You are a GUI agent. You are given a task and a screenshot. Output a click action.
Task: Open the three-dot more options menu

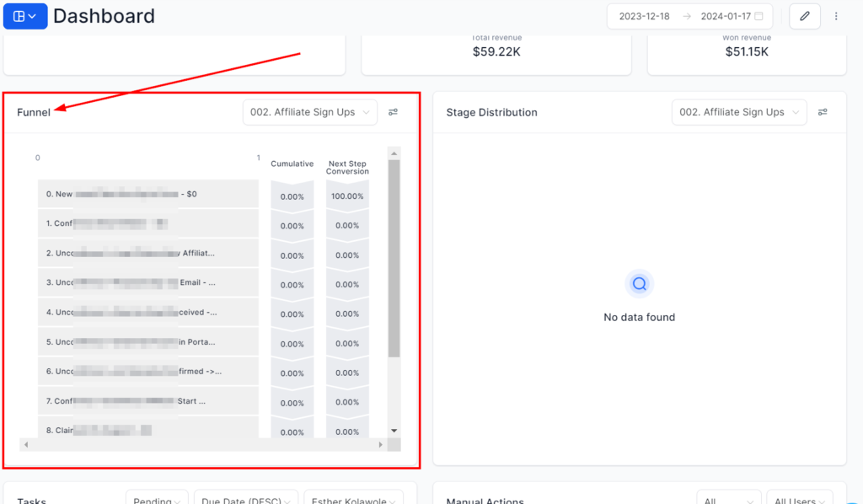pos(836,16)
